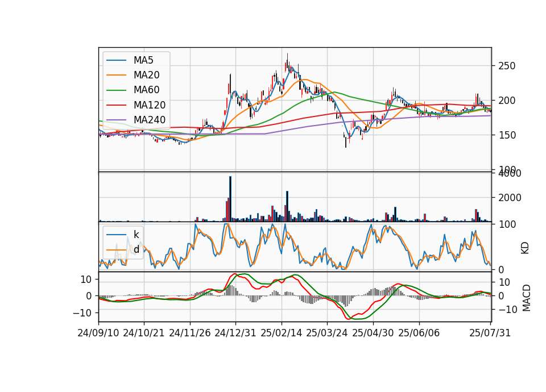546x392 pixels.
Task: Click the tallest volume bar near 24/12/31
Action: click(x=230, y=199)
